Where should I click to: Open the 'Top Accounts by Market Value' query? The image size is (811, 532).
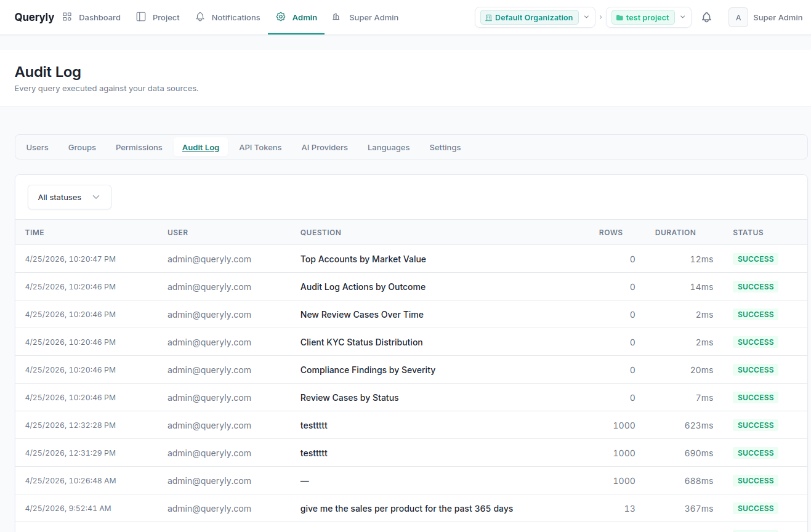(363, 259)
